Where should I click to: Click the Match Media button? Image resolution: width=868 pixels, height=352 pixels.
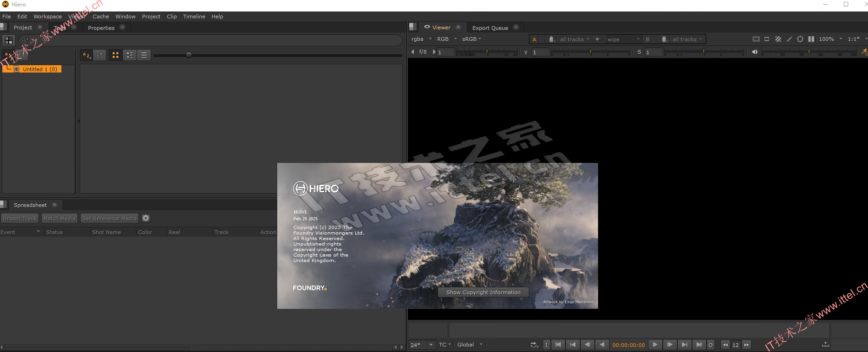coord(60,218)
